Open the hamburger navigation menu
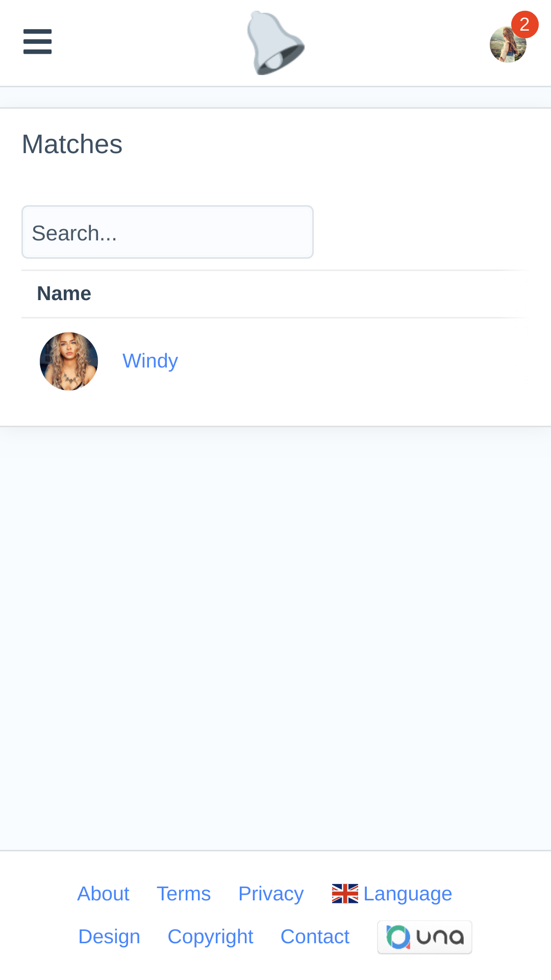The height and width of the screenshot is (980, 551). (37, 41)
